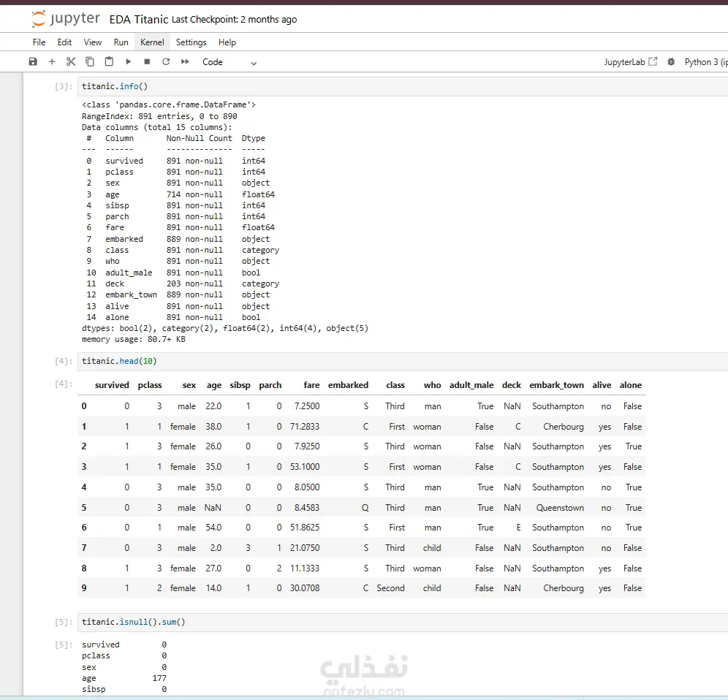
Task: Click row index 8 in dataframe
Action: pyautogui.click(x=84, y=568)
